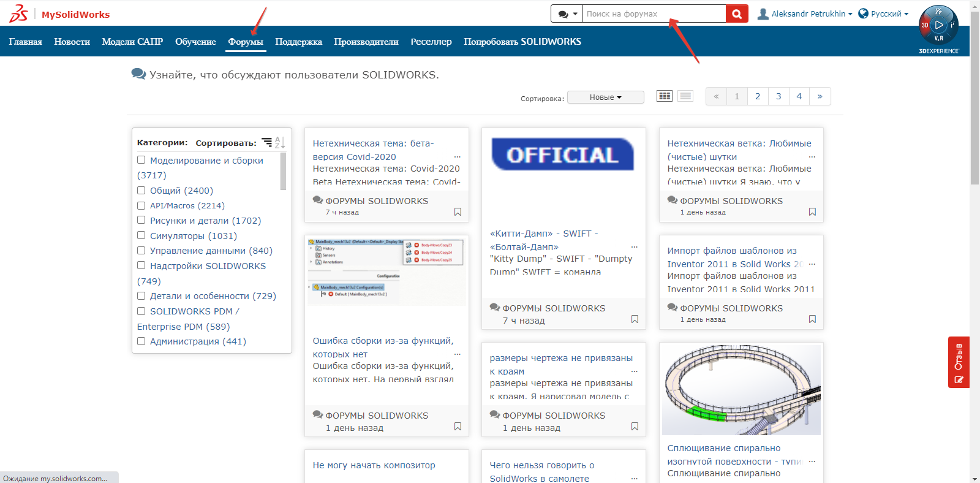Open the spiral track model thumbnail
This screenshot has height=483, width=980.
(741, 390)
